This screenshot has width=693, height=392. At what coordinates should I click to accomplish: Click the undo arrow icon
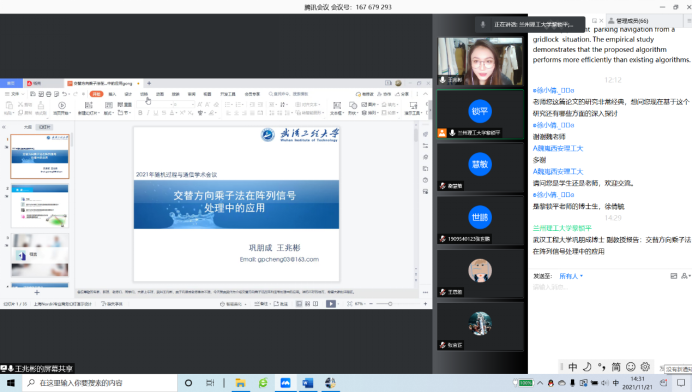(65, 94)
